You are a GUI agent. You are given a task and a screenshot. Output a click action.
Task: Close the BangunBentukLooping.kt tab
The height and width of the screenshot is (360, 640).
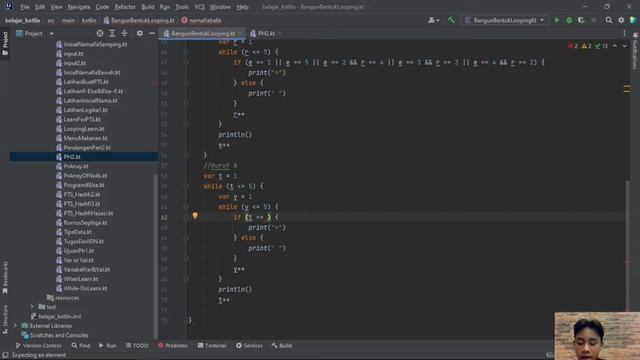pos(241,33)
